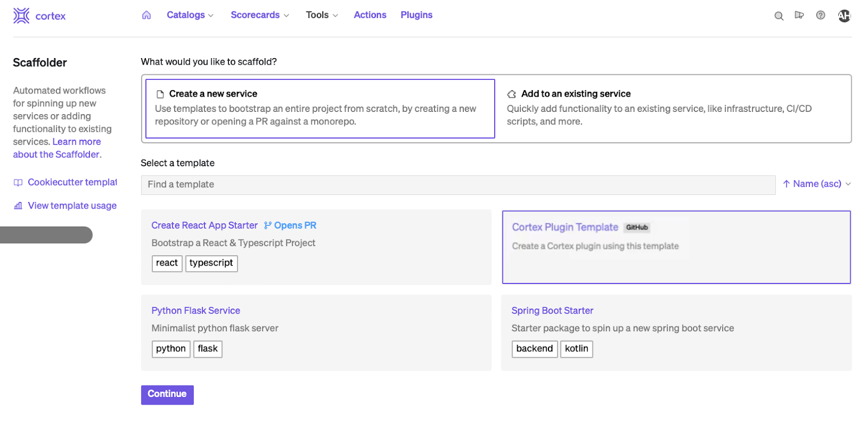Screen dimensions: 868x422
Task: Click the Cookiecutter templates book icon
Action: click(18, 182)
